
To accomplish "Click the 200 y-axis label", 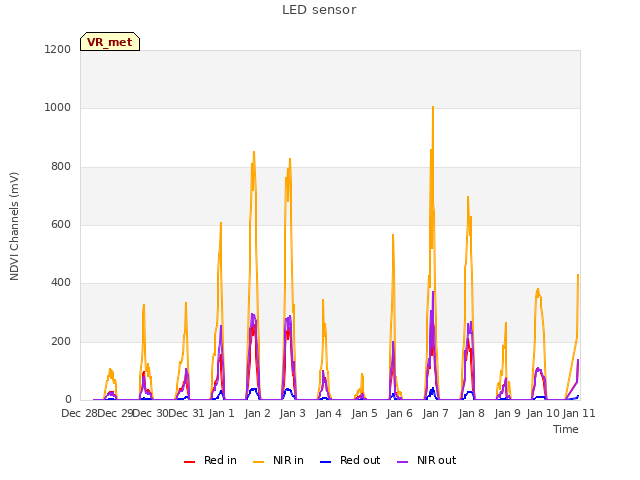I will click(61, 342).
